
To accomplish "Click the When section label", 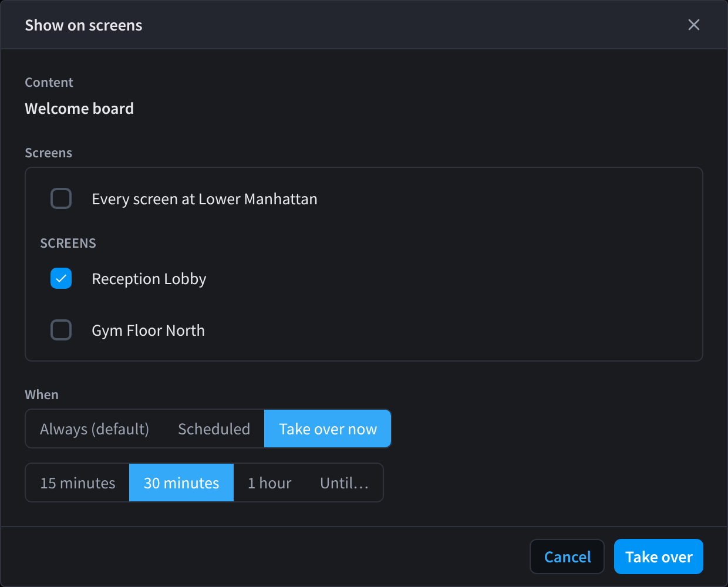I will tap(42, 394).
